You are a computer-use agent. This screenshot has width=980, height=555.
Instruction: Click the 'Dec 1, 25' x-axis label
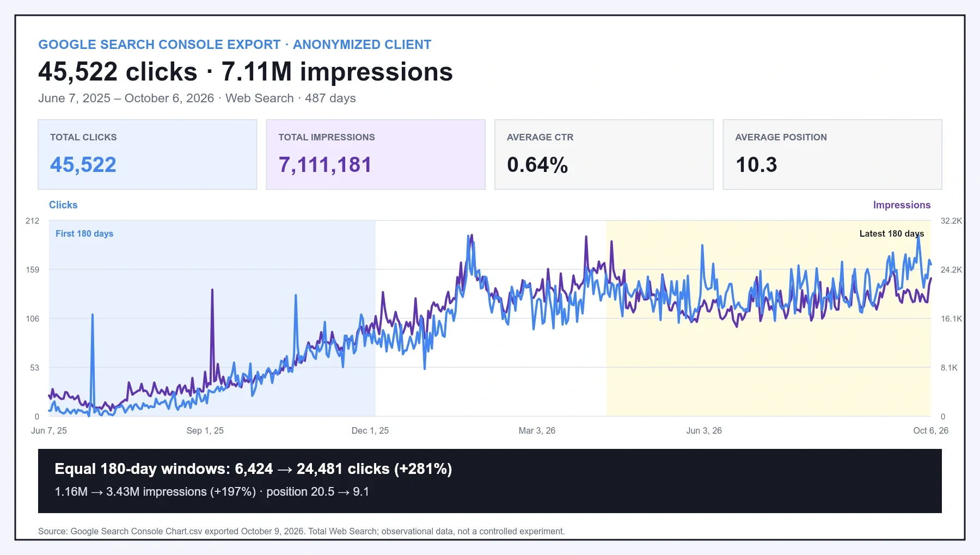click(x=370, y=430)
